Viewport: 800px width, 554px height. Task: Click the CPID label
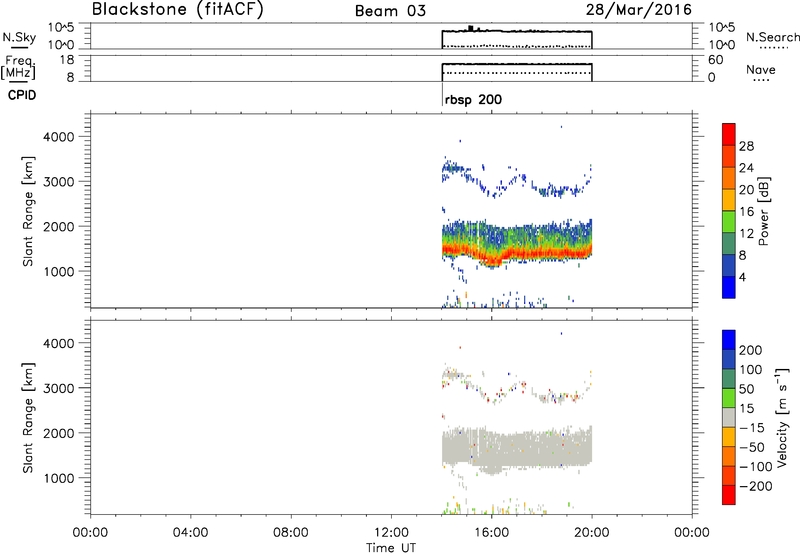pyautogui.click(x=22, y=95)
